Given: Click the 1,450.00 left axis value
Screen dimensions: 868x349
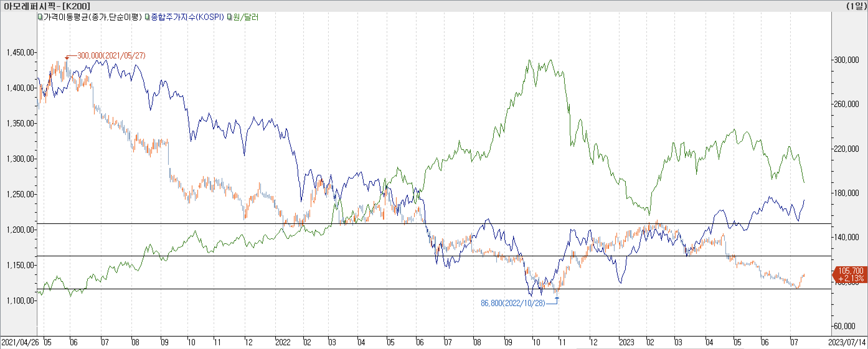Looking at the screenshot, I should tap(20, 53).
